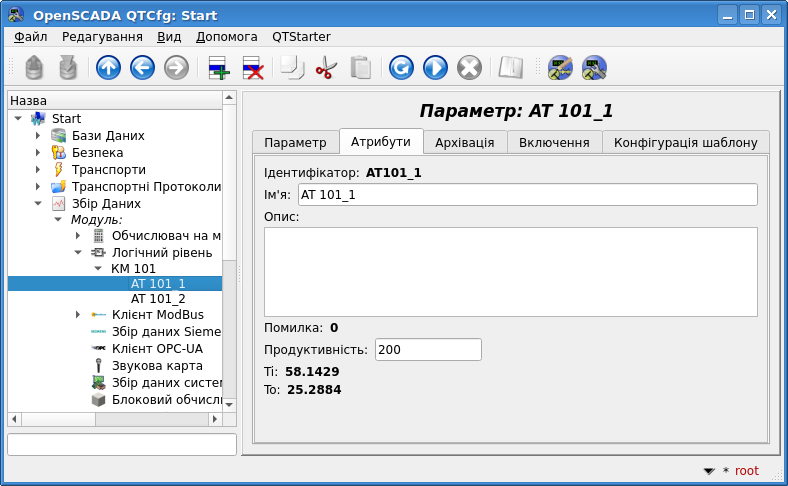Screen dimensions: 788x486
Task: Click the search field below the tree
Action: pyautogui.click(x=122, y=444)
